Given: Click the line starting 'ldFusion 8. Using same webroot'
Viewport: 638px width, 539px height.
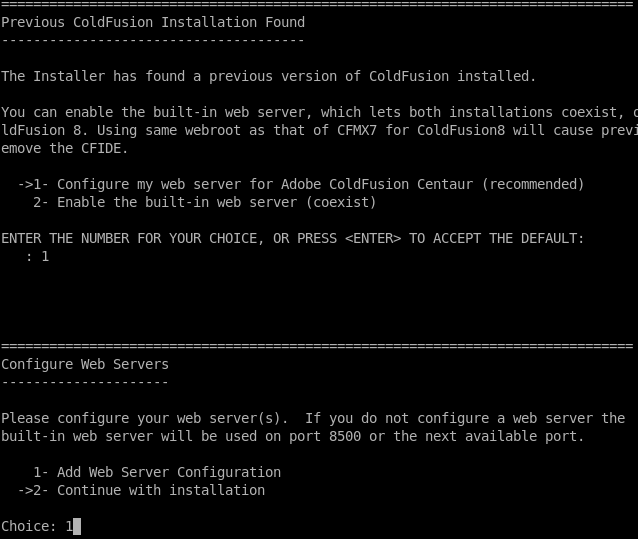Looking at the screenshot, I should [319, 130].
